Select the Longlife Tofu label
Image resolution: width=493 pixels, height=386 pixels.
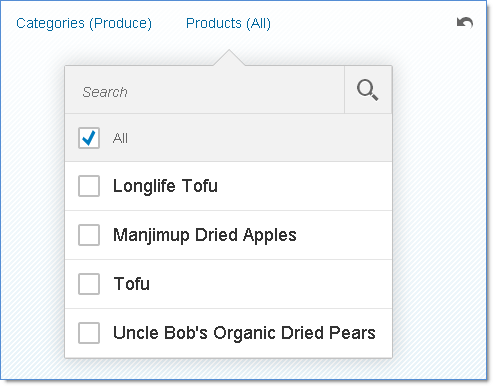tap(165, 186)
